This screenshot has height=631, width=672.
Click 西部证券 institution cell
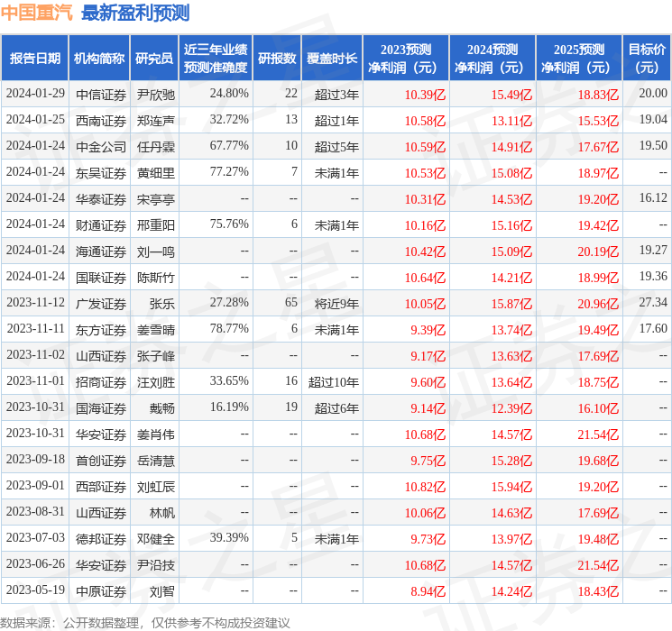point(101,487)
